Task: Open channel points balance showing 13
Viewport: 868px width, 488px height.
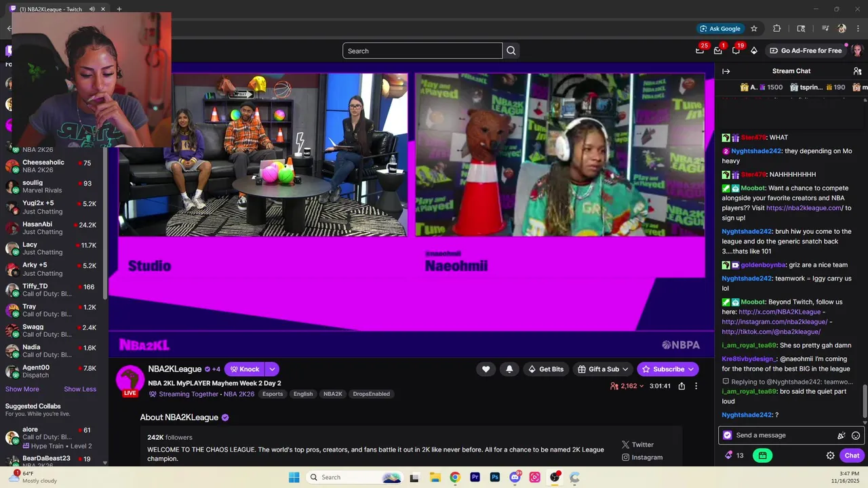Action: coord(734,455)
